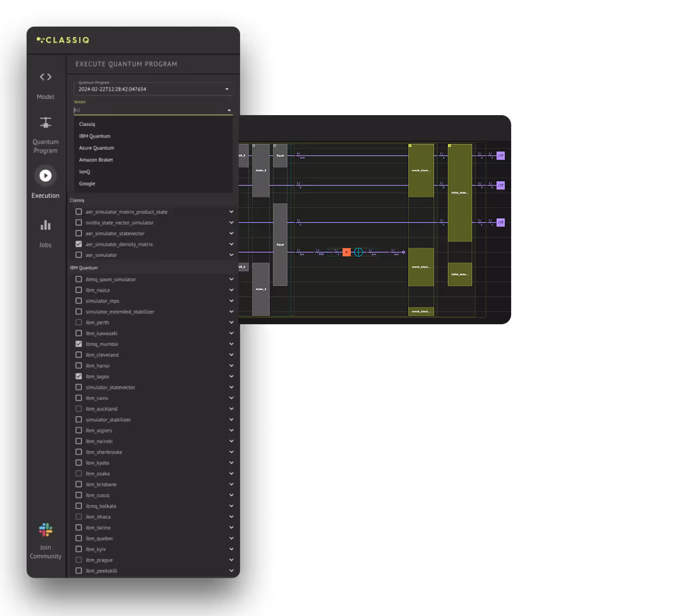675x616 pixels.
Task: Uncheck ibmq_mumbai backend
Action: 79,344
